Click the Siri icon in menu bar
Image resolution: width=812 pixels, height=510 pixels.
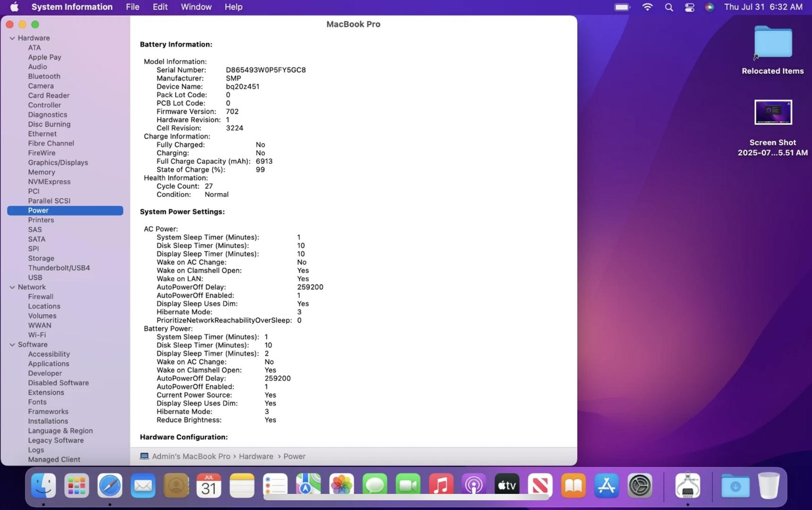[709, 7]
